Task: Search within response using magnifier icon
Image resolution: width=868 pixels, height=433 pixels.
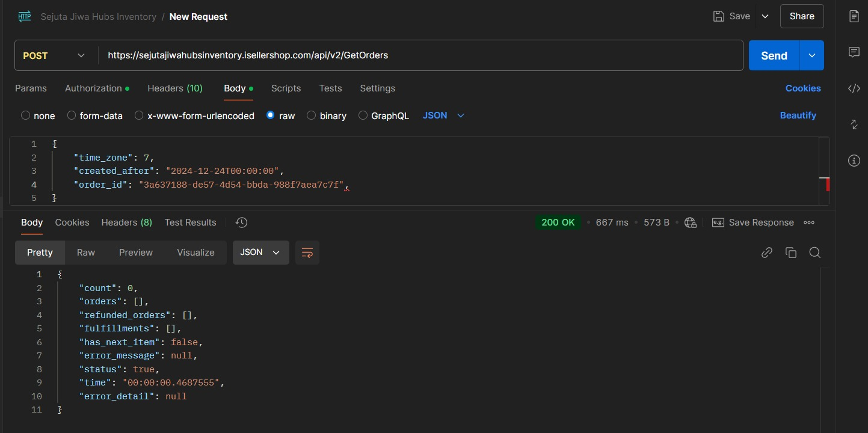Action: click(x=814, y=253)
